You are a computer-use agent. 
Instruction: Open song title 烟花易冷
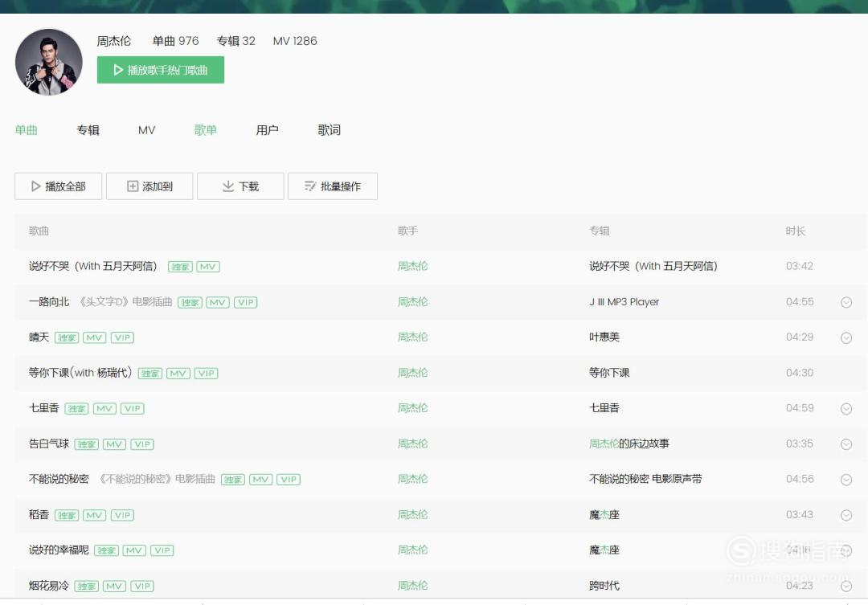[49, 586]
